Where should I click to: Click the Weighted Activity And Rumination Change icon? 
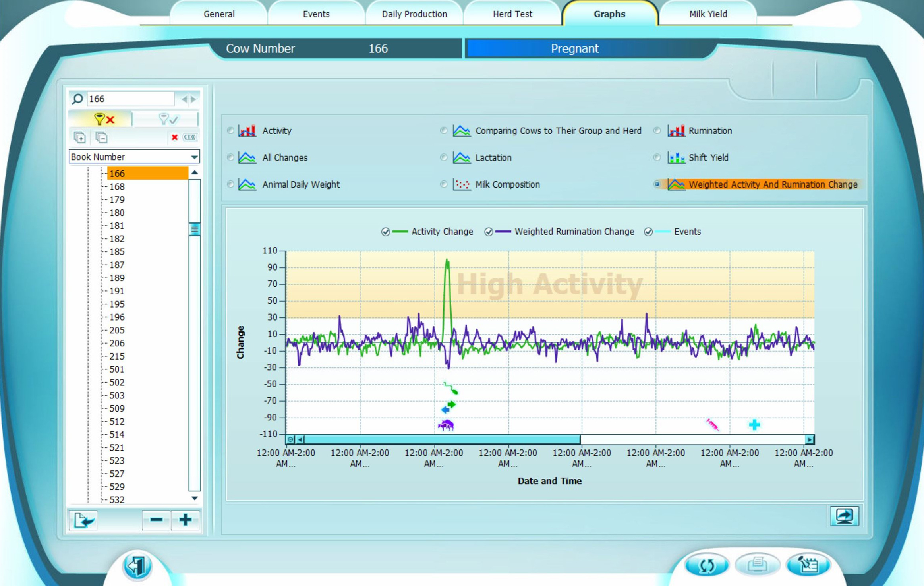(676, 184)
